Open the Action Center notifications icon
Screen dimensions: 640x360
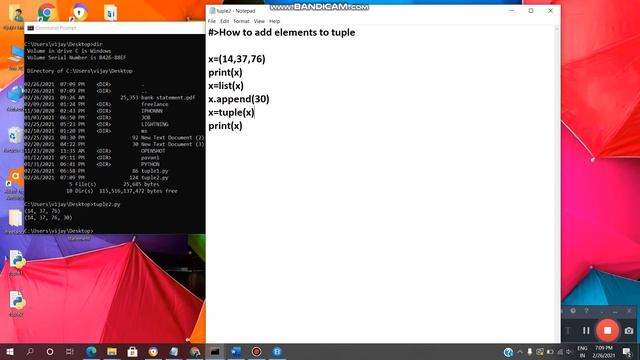[627, 351]
